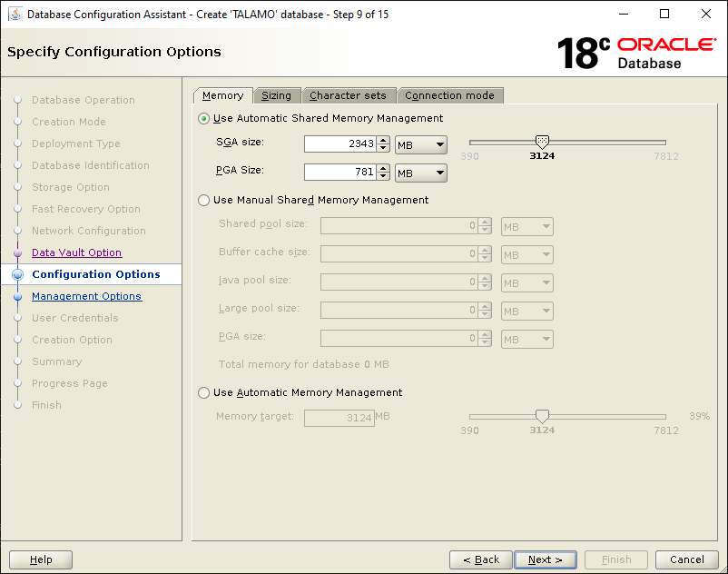Open the Java pool size unit dropdown
Screen dimensions: 728x574
tap(527, 282)
